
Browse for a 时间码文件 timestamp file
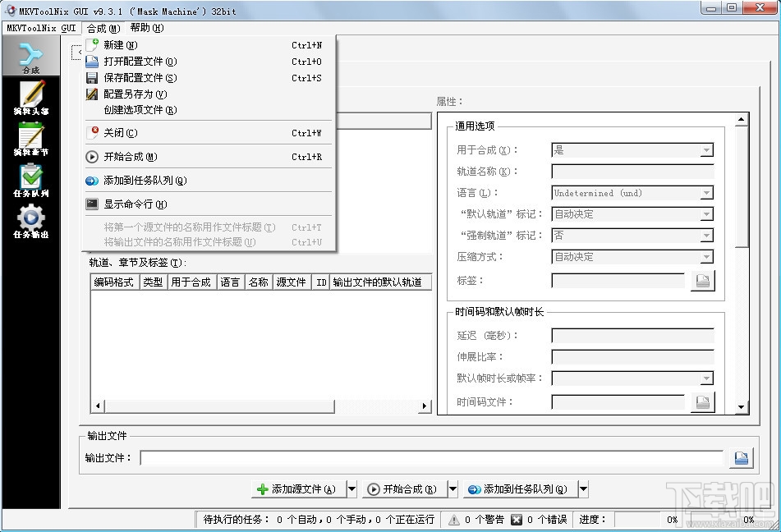click(703, 401)
